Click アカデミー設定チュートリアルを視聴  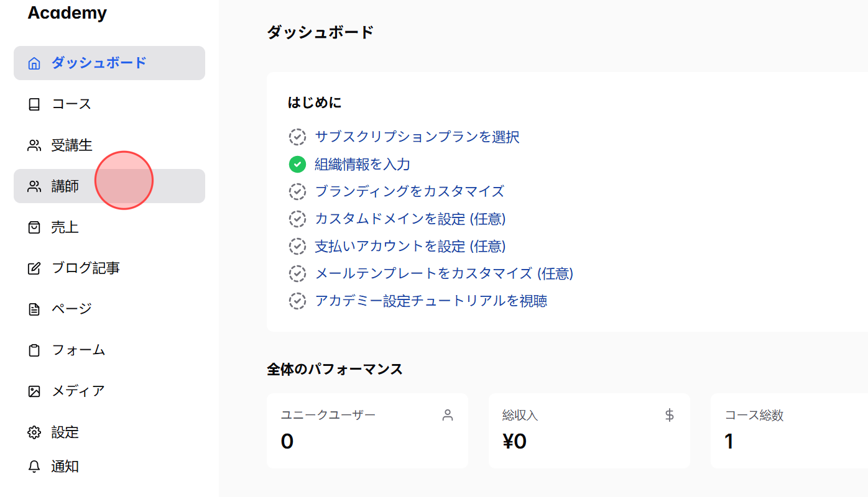pos(431,301)
